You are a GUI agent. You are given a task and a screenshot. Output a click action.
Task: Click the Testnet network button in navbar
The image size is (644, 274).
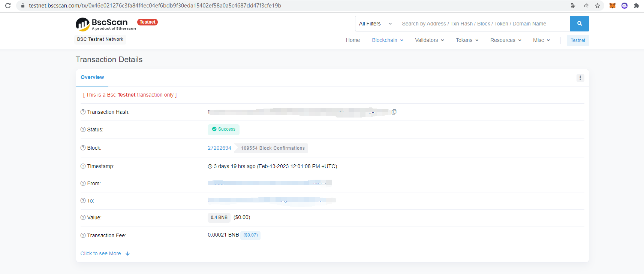click(x=577, y=40)
